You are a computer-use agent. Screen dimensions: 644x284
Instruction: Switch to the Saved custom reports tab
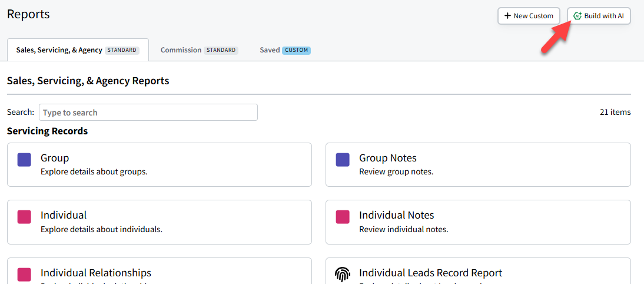click(x=285, y=50)
